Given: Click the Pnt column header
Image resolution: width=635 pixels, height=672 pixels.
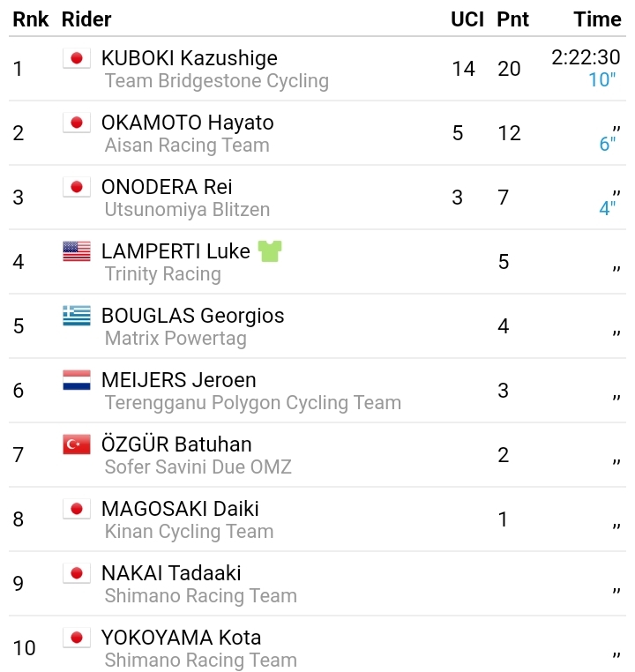Looking at the screenshot, I should click(512, 19).
